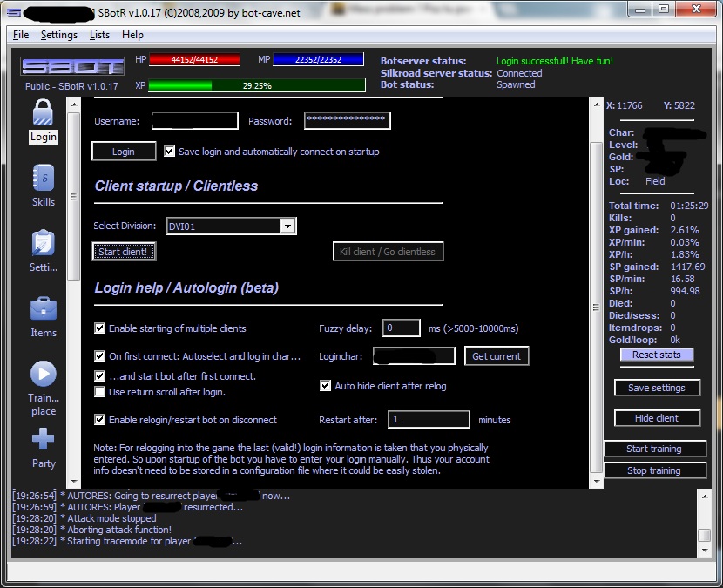The width and height of the screenshot is (723, 588).
Task: Click log entry 'Attack mode stopped'
Action: [112, 518]
